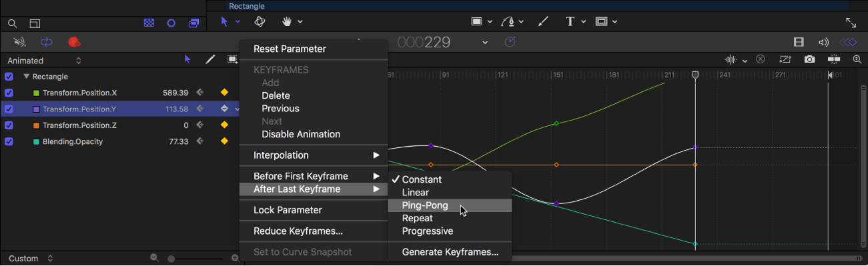Open the Animated curve set popup
Viewport: 868px width, 266px height.
pyautogui.click(x=44, y=61)
